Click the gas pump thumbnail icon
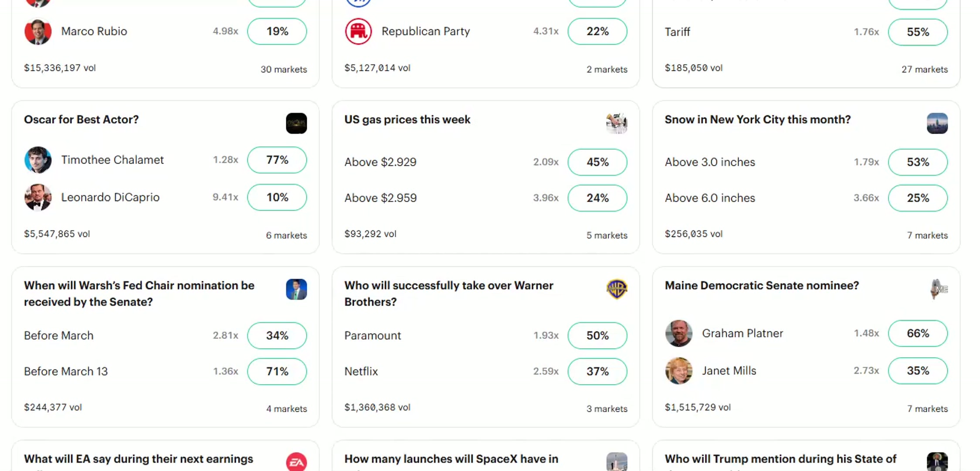 point(617,123)
